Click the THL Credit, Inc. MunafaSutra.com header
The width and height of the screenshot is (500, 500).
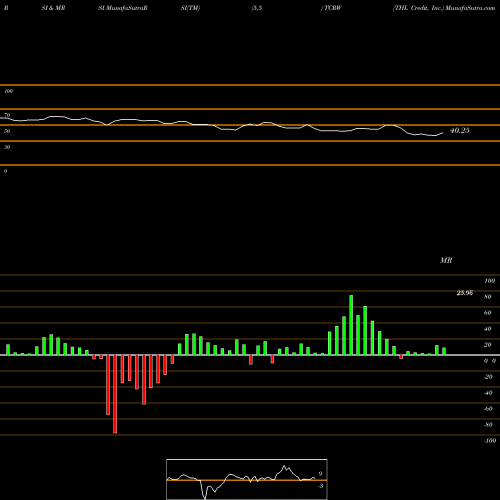pos(444,8)
